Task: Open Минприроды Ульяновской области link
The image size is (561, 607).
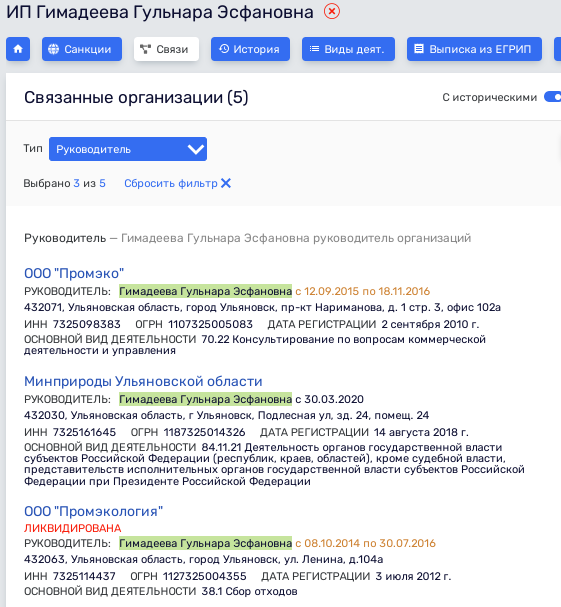Action: coord(143,381)
